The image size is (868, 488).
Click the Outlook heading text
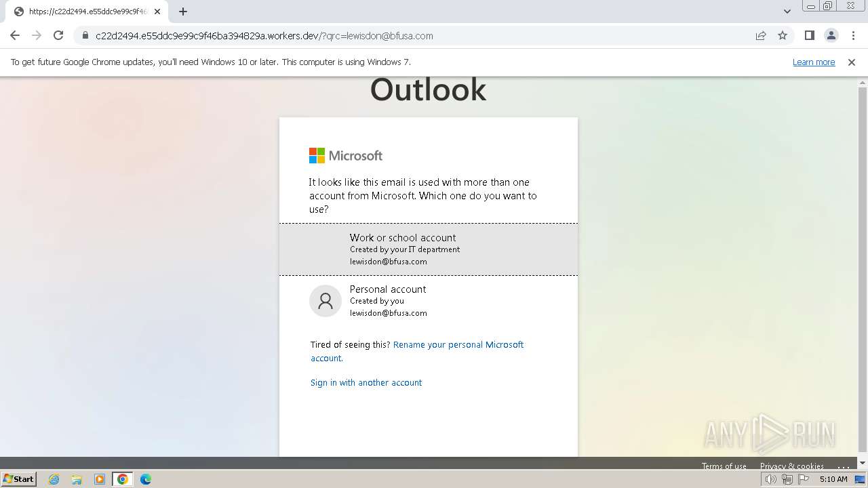point(429,89)
